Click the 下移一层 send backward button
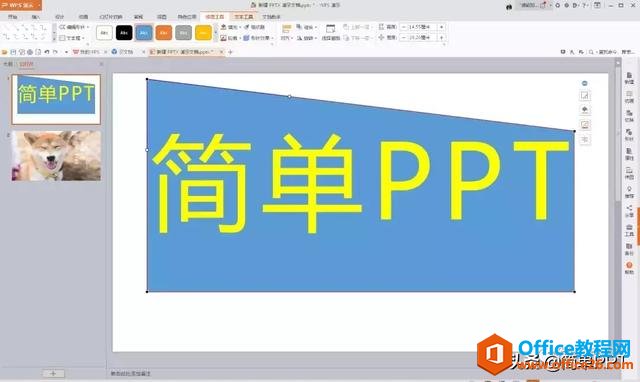 pyautogui.click(x=358, y=38)
